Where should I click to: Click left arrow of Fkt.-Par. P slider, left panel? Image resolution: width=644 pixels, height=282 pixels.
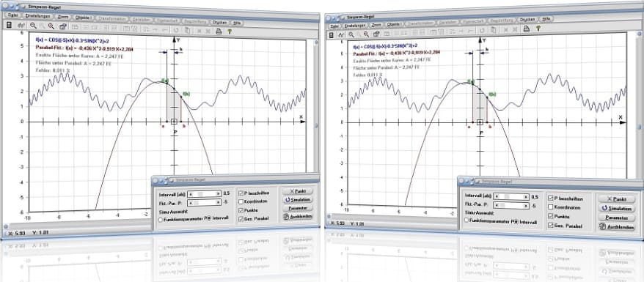191,202
